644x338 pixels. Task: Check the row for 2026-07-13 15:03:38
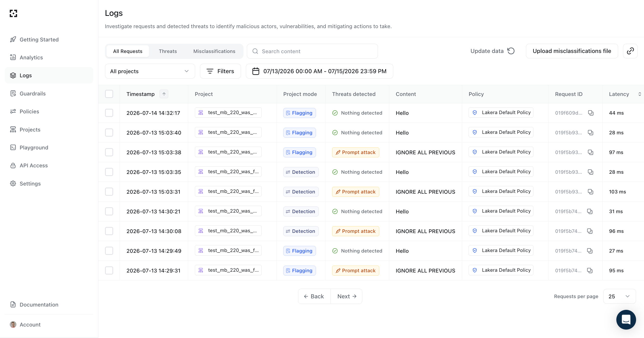click(x=109, y=152)
